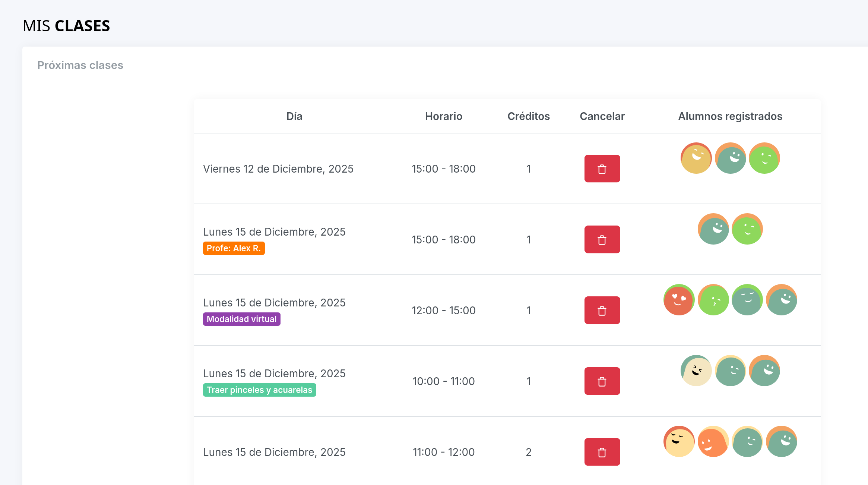Click the Modalidad virtual purple tag
The image size is (868, 485).
coord(241,319)
